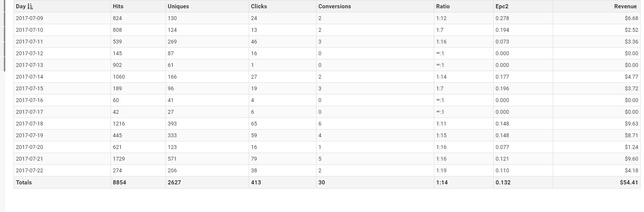Click the sort icon beside Day header
The image size is (644, 212).
[x=30, y=6]
